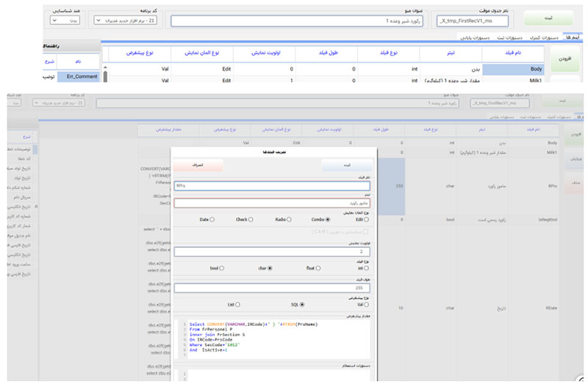Choose the Radio display type option
588x384 pixels.
pos(289,219)
